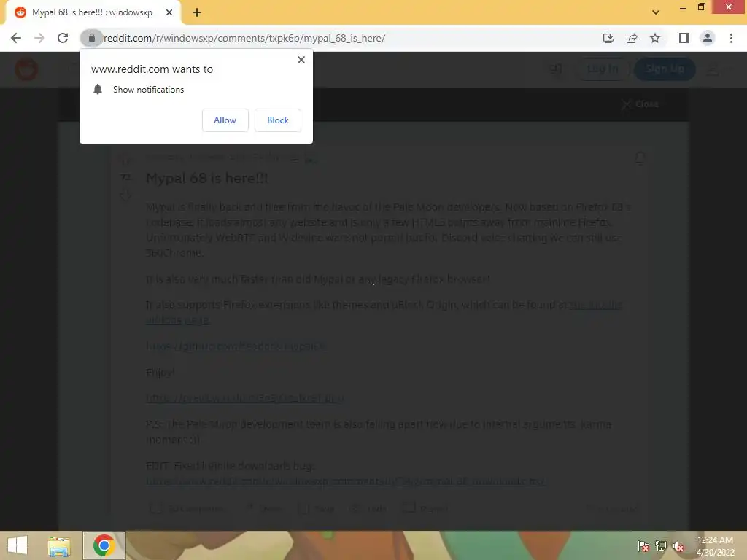This screenshot has height=560, width=747.
Task: Open network status tray icon
Action: click(x=661, y=546)
